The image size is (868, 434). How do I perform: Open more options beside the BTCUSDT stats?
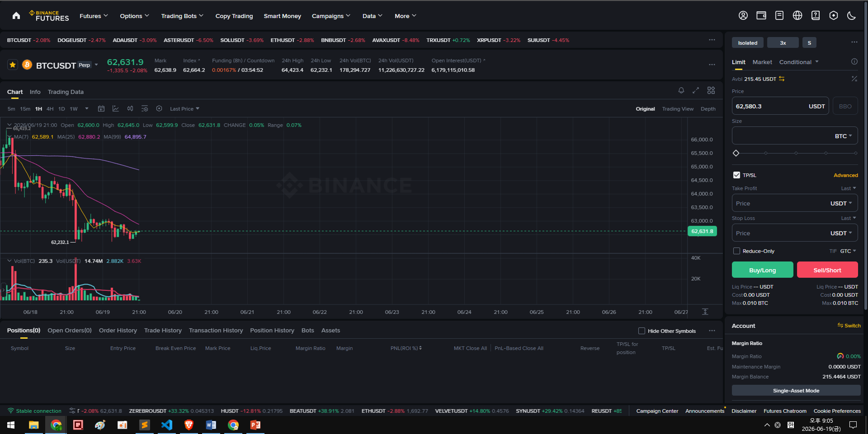(712, 65)
